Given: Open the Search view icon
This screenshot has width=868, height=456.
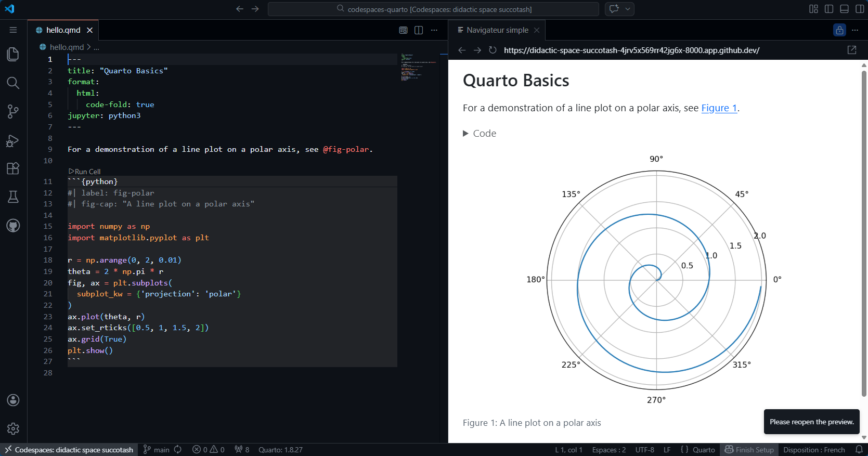Looking at the screenshot, I should click(x=13, y=83).
